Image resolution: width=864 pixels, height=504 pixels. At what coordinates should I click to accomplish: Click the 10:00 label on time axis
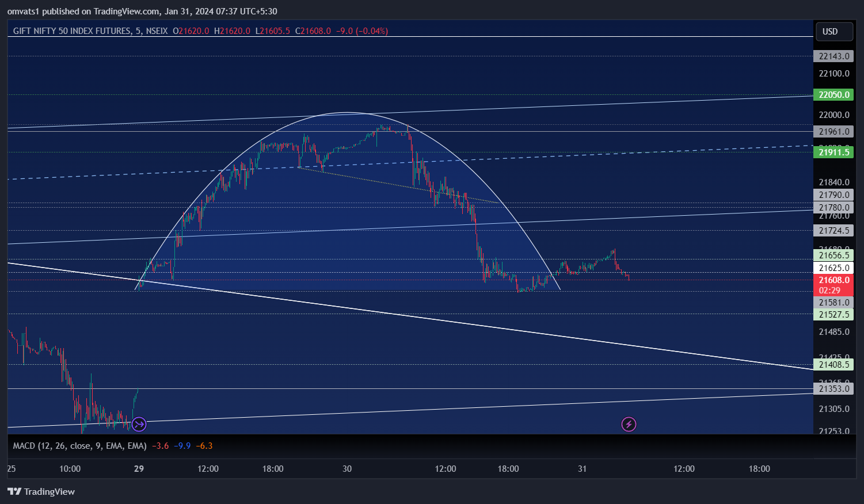[x=70, y=469]
